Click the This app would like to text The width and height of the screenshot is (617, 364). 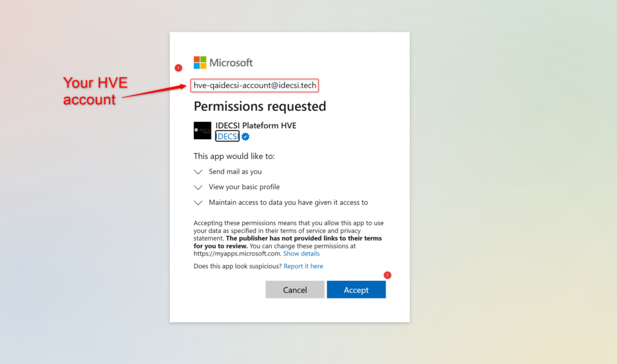[234, 156]
